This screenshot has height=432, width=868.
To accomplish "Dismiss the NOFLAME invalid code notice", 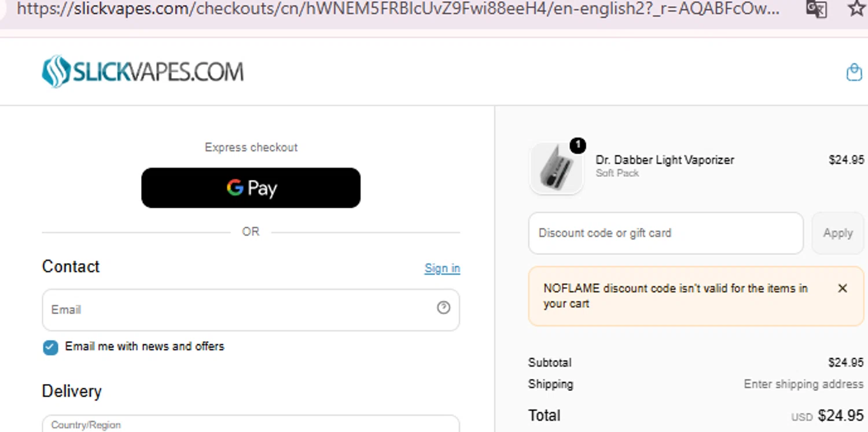I will click(843, 288).
